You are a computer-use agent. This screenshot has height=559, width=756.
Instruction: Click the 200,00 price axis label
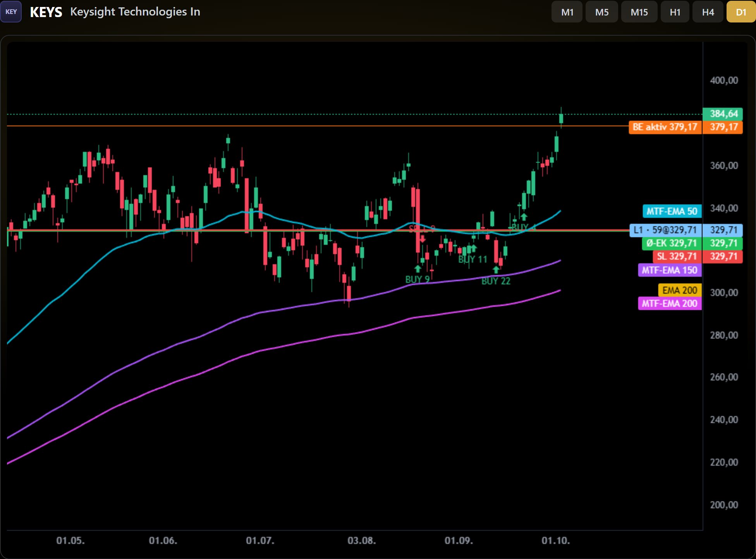(724, 505)
